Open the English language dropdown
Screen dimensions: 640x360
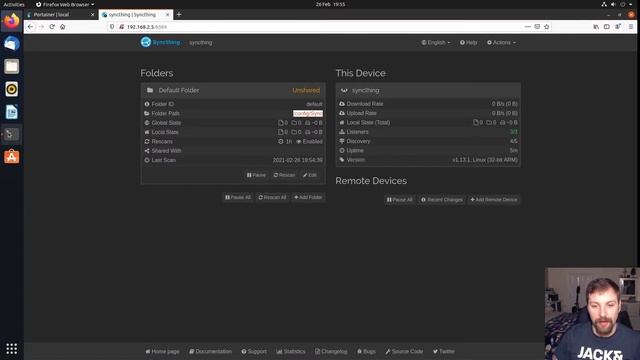click(x=436, y=42)
